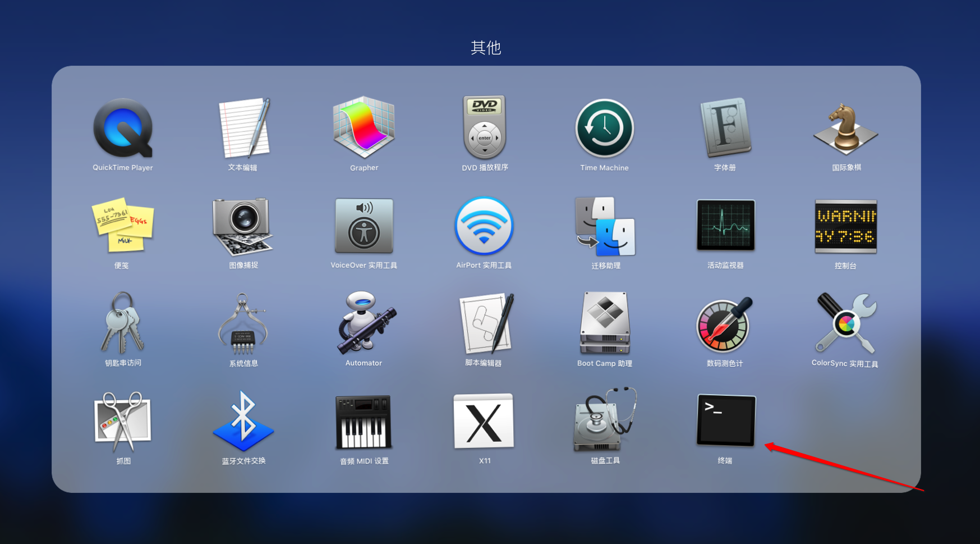Click the "终端" label text
Image resolution: width=980 pixels, height=544 pixels.
point(725,460)
